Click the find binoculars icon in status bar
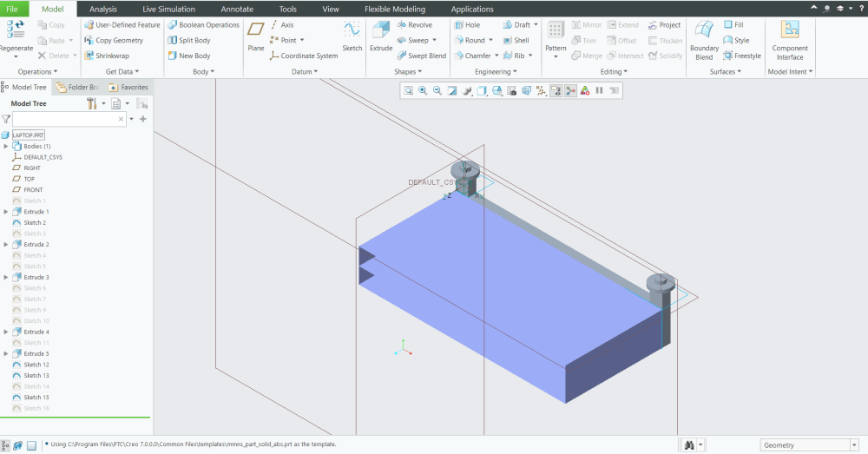Image resolution: width=868 pixels, height=454 pixels. [x=689, y=445]
